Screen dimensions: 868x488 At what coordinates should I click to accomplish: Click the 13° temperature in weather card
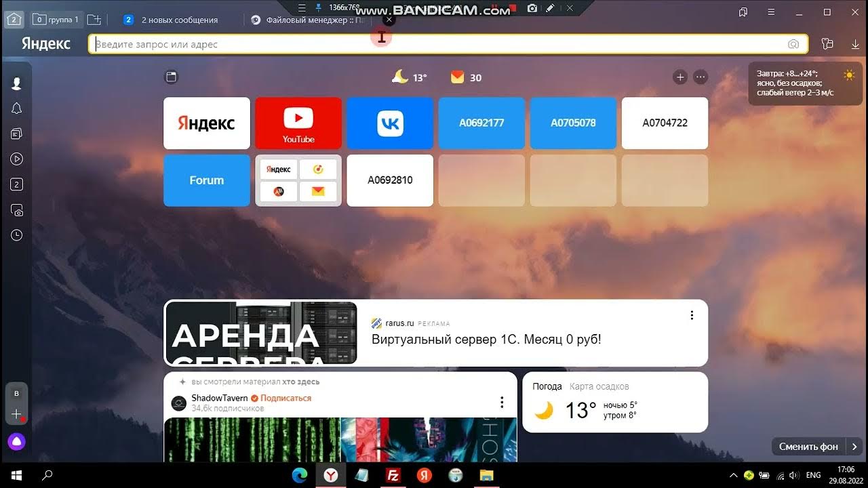(x=581, y=410)
